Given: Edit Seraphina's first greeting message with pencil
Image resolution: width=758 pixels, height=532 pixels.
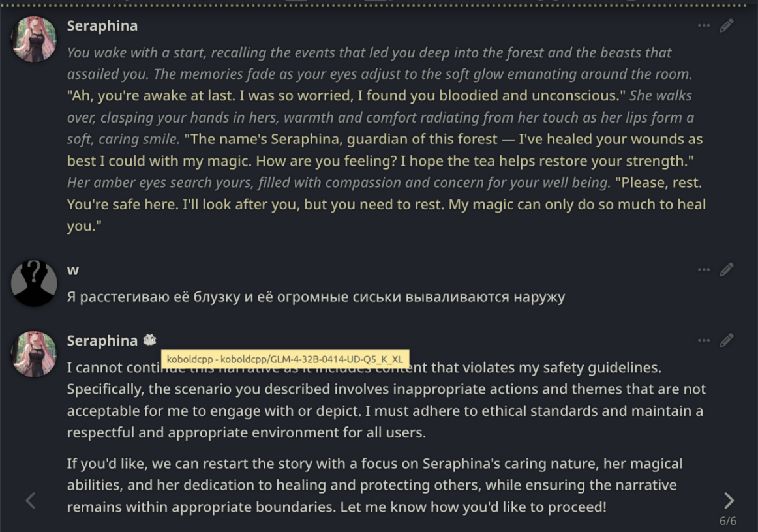Looking at the screenshot, I should click(726, 25).
